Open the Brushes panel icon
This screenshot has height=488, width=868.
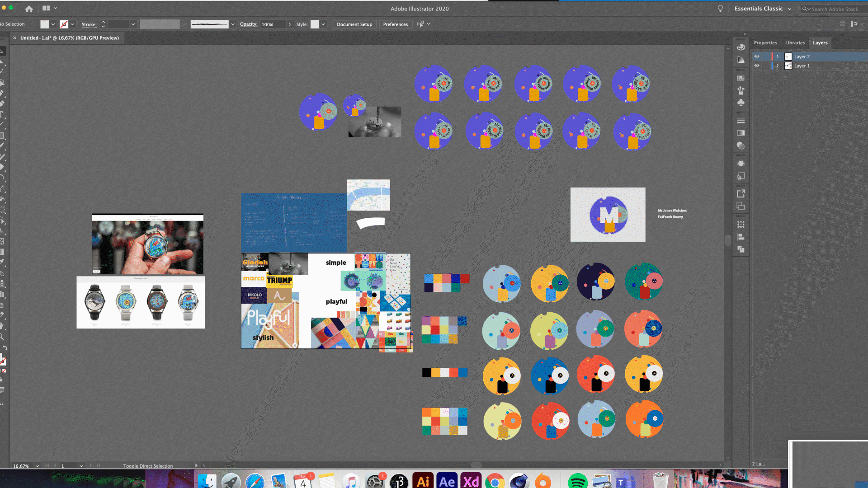pos(741,90)
